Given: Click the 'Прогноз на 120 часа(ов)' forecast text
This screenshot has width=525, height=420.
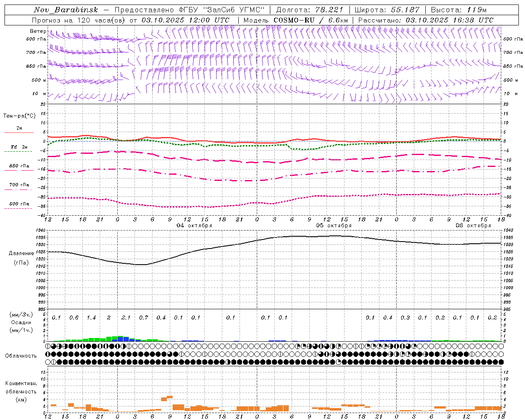Looking at the screenshot, I should (79, 20).
